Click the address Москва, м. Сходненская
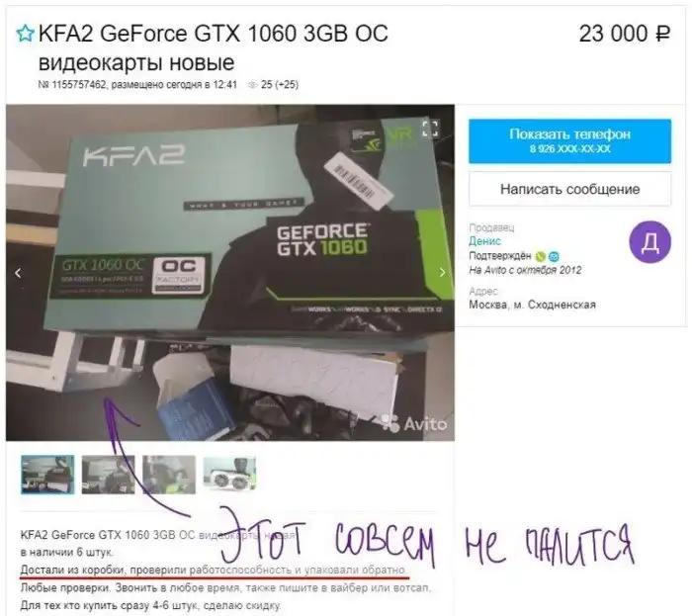The width and height of the screenshot is (692, 616). [x=532, y=305]
